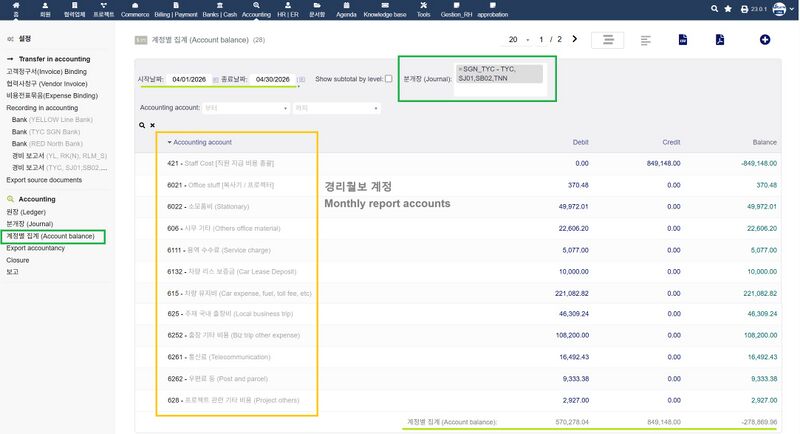800x434 pixels.
Task: Open 고객청구서(Invoice) Binding in the sidebar
Action: pyautogui.click(x=46, y=71)
